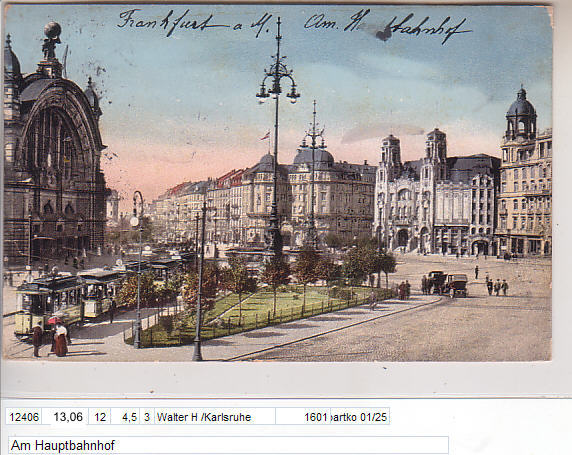Click the Walter H /Karlsruhe field

215,416
